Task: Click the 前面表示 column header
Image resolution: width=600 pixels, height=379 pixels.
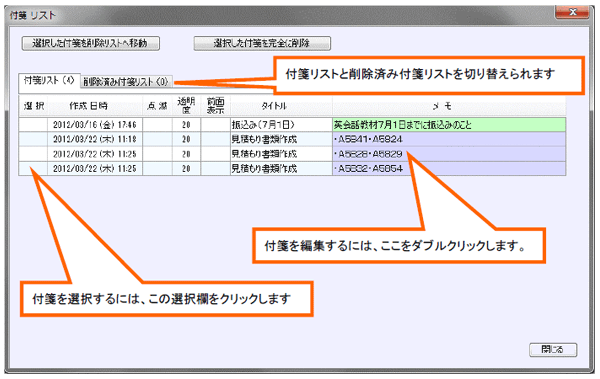Action: click(215, 106)
